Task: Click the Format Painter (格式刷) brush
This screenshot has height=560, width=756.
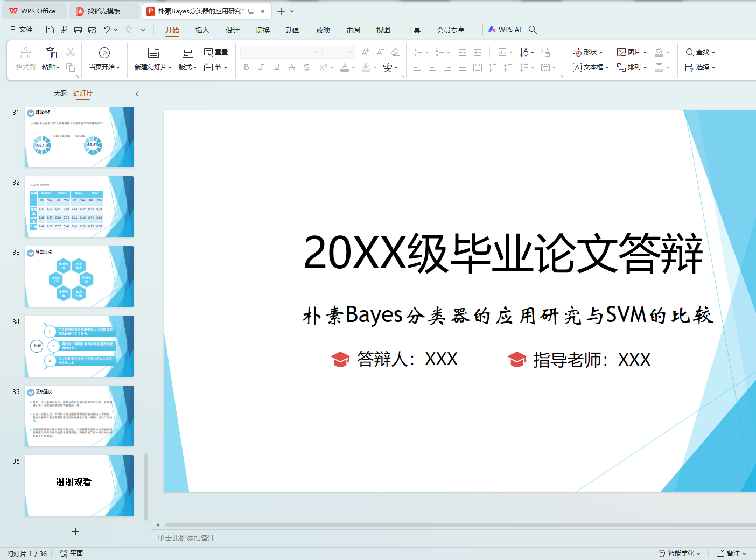Action: pyautogui.click(x=25, y=53)
